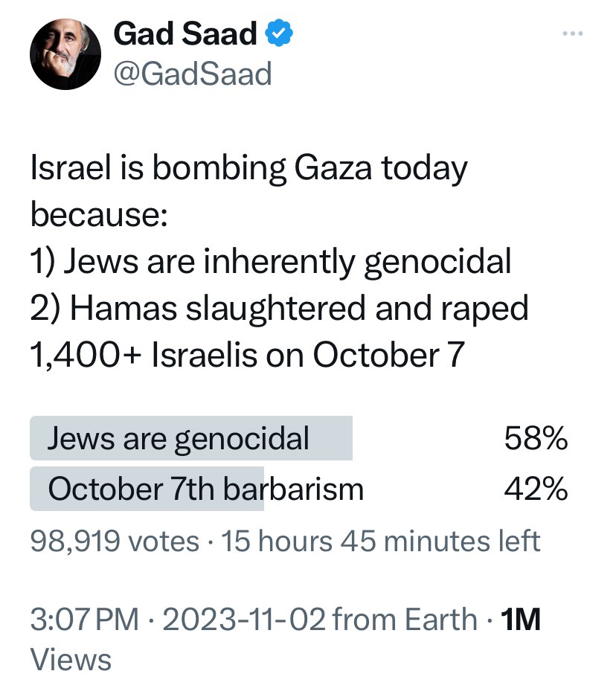Click the tweet's first line about Gaza
The image size is (616, 697).
(x=248, y=170)
